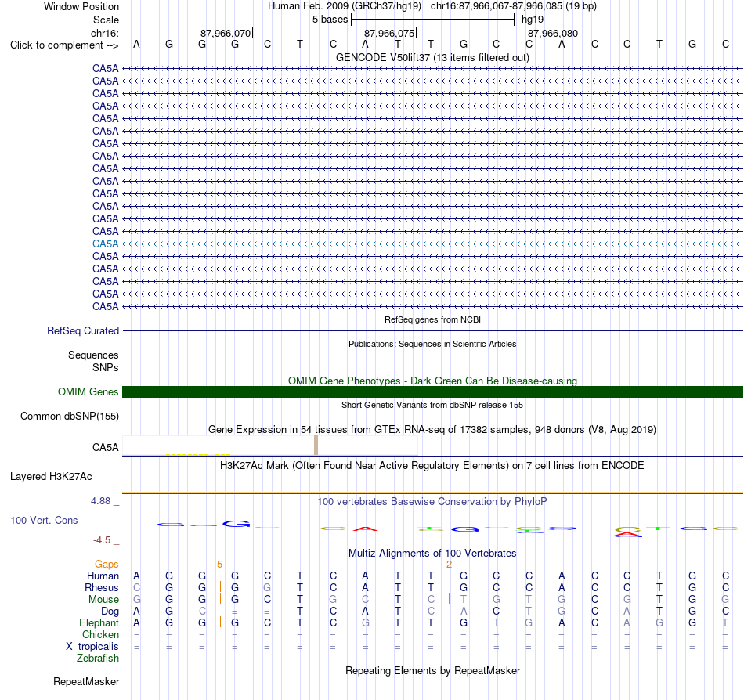Click the 87,966,075 ruler position
Screen dimensions: 744x700
(x=389, y=33)
